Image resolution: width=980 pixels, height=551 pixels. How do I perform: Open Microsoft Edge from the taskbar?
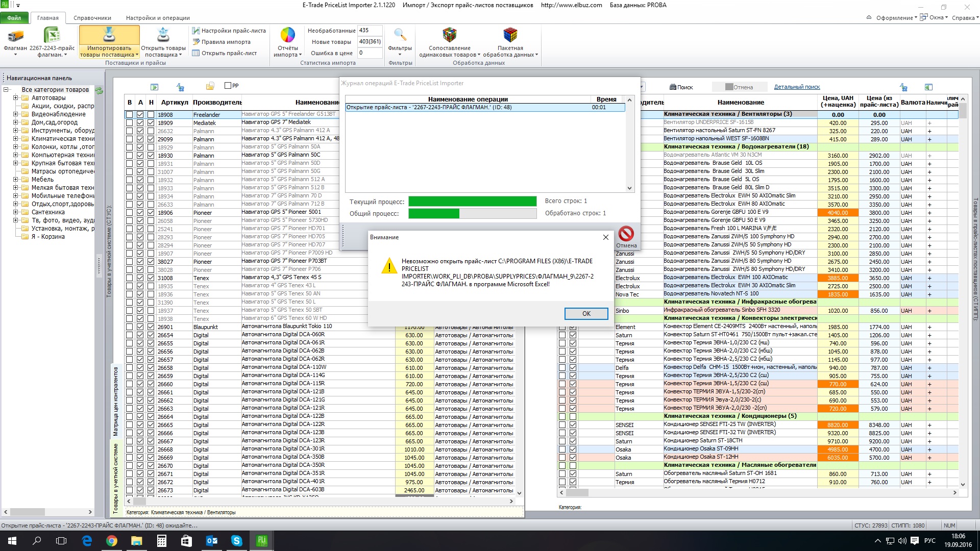point(87,541)
